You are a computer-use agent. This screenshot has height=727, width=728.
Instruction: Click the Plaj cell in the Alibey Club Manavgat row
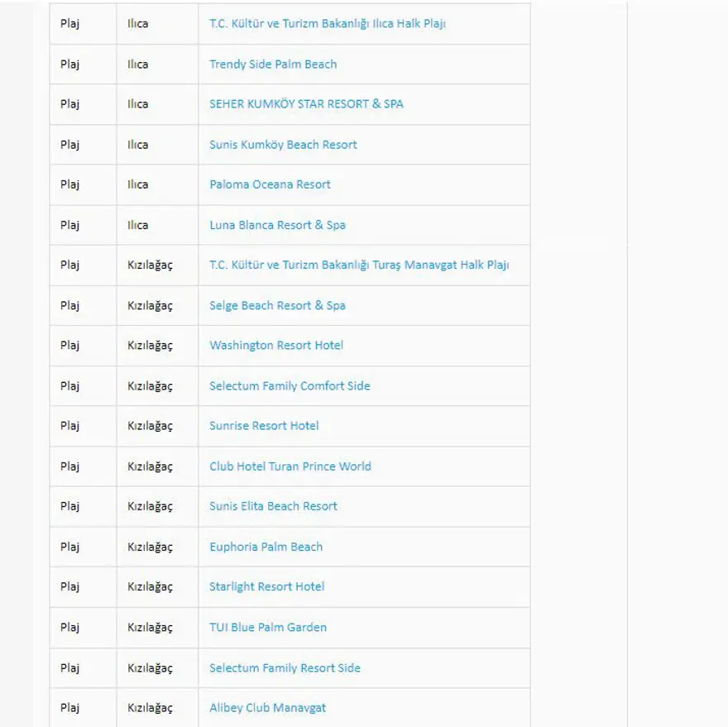[69, 708]
